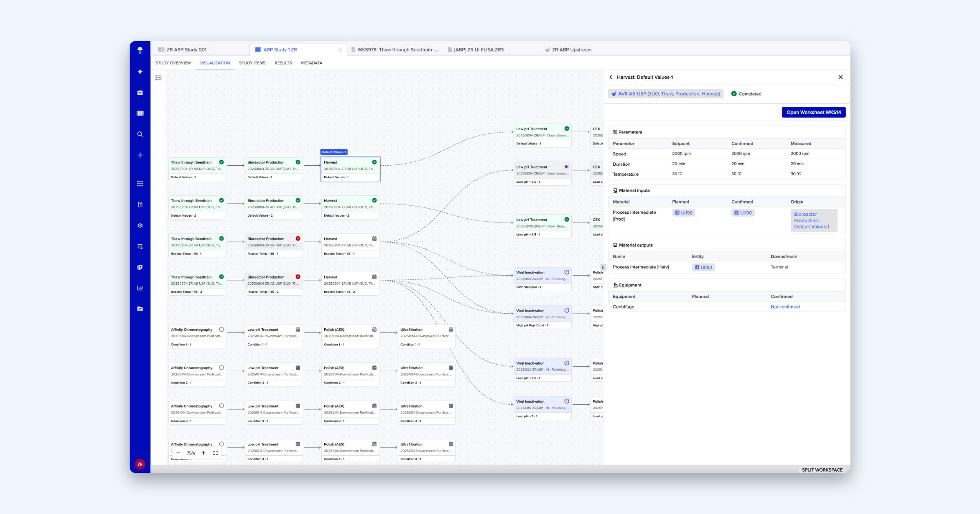Go back with the Harvest panel chevron
This screenshot has width=980, height=514.
[611, 77]
